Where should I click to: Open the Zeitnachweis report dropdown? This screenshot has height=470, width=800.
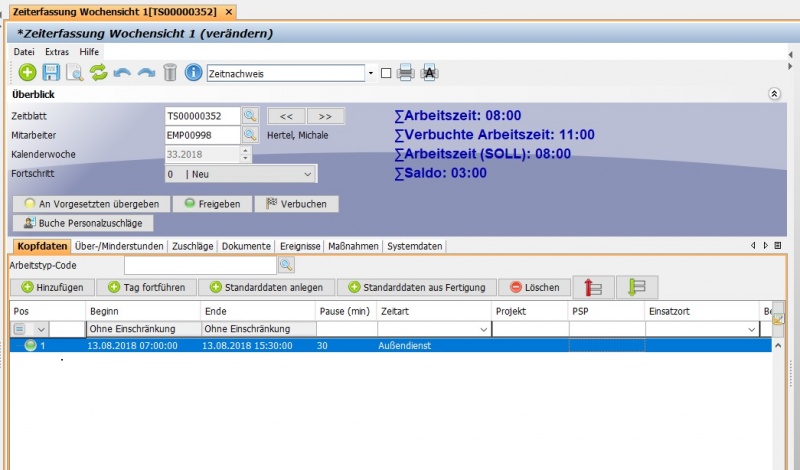click(370, 73)
